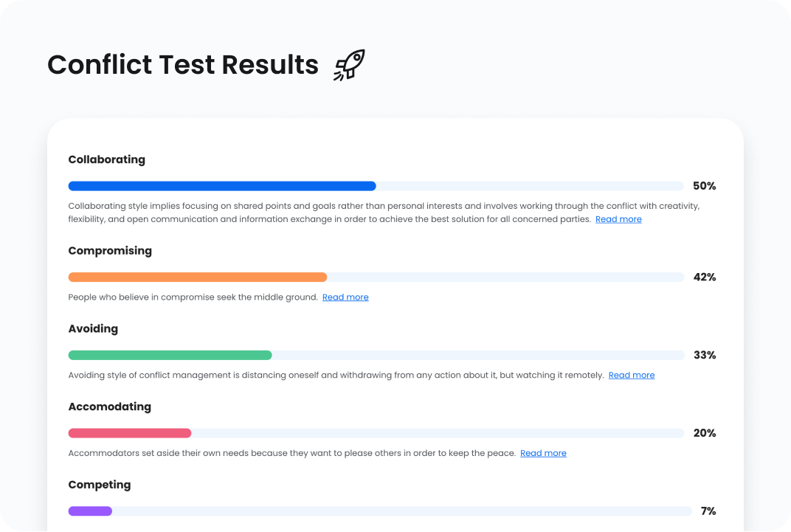Open Read more link under Collaborating

[618, 219]
